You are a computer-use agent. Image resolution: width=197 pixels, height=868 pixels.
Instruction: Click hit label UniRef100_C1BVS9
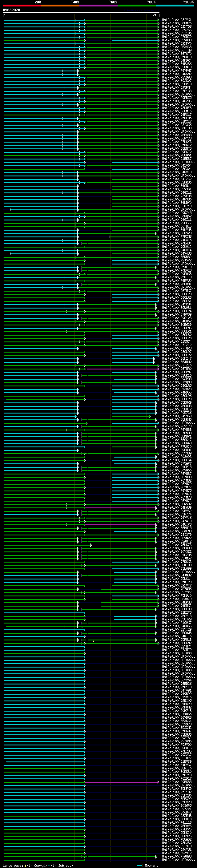pos(177,761)
